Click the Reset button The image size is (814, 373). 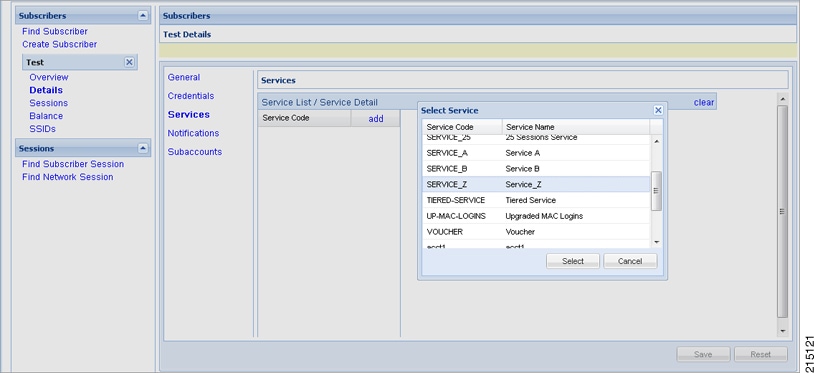coord(761,354)
